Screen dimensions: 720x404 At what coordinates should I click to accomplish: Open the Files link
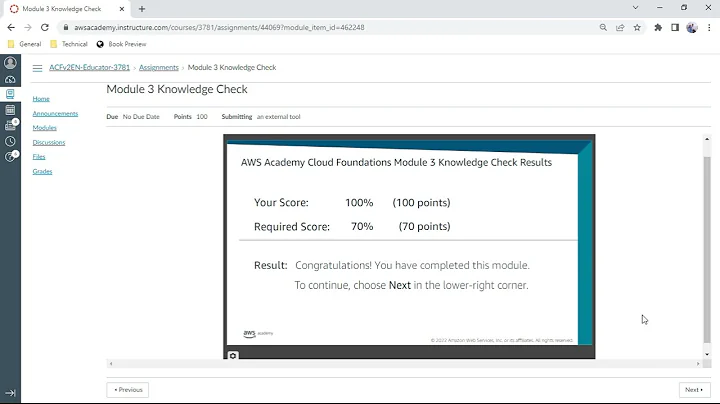point(39,157)
